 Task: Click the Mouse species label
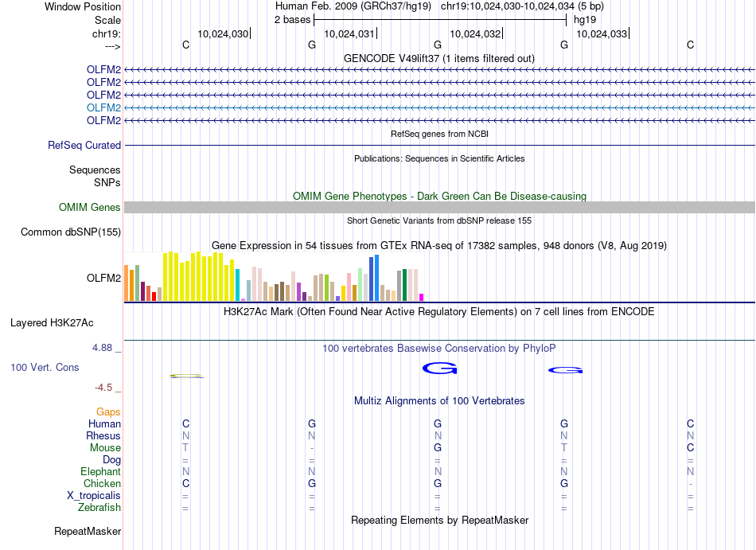click(x=106, y=448)
